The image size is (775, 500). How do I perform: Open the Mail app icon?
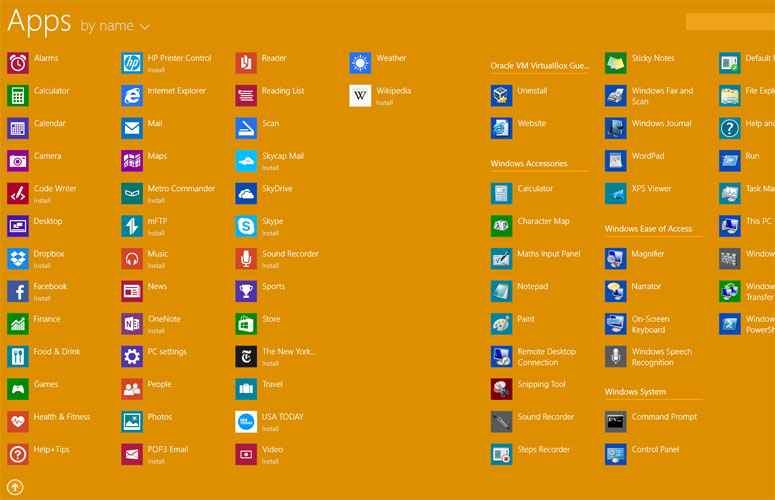coord(132,128)
